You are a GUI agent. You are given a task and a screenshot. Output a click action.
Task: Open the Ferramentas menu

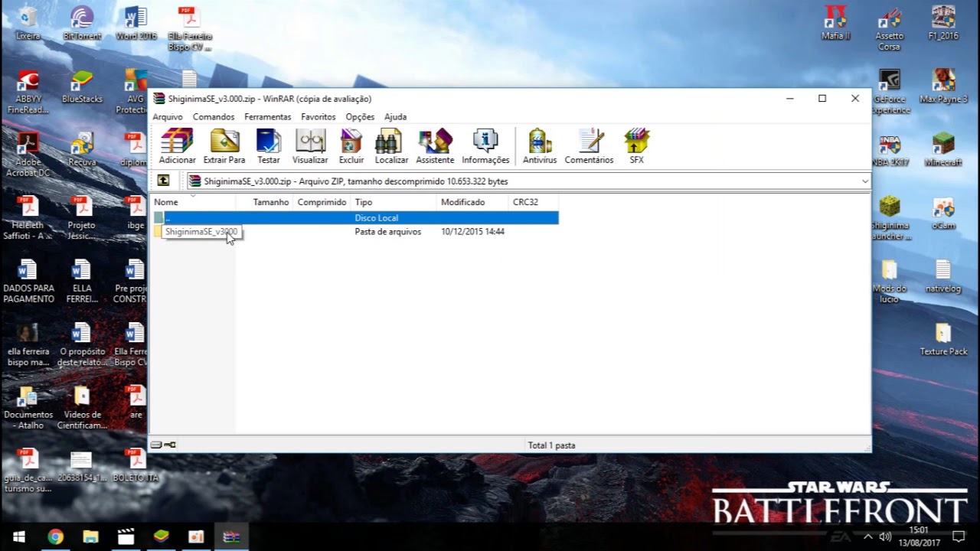(x=268, y=117)
